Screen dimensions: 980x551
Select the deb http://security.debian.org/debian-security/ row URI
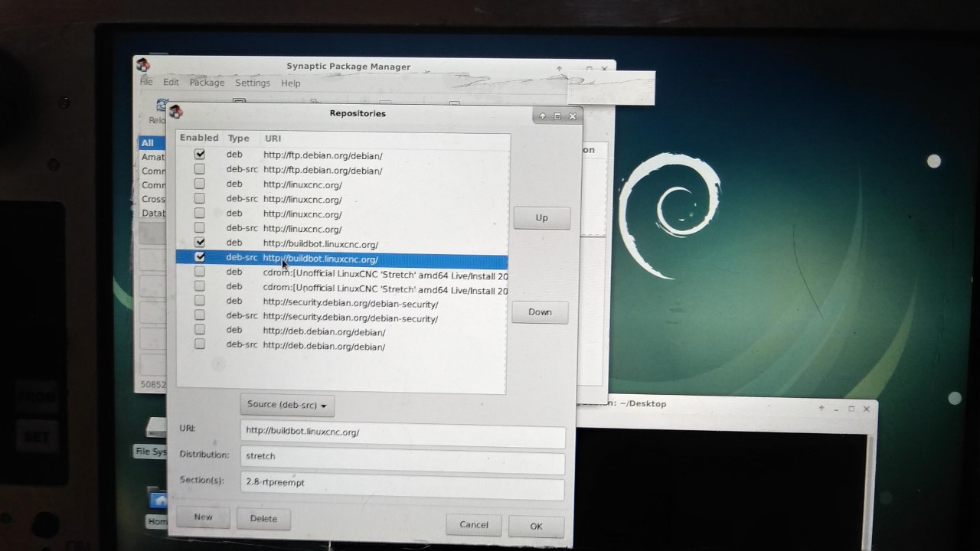[x=351, y=303]
